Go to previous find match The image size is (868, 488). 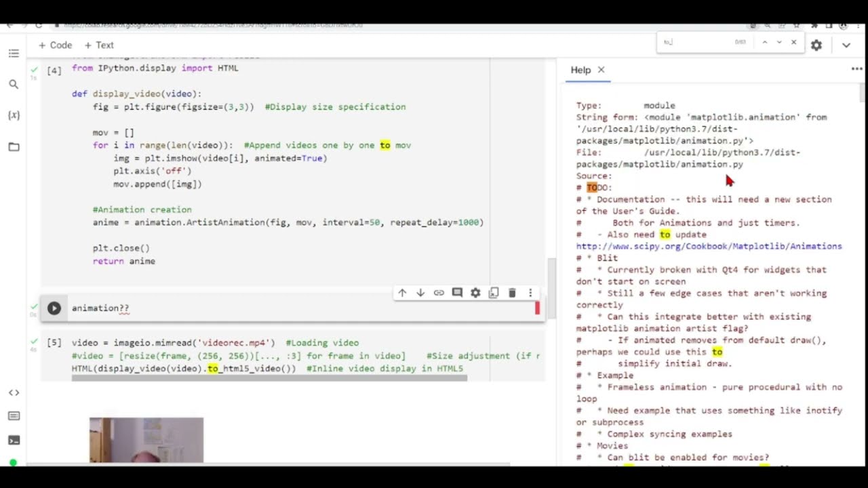[x=764, y=42]
